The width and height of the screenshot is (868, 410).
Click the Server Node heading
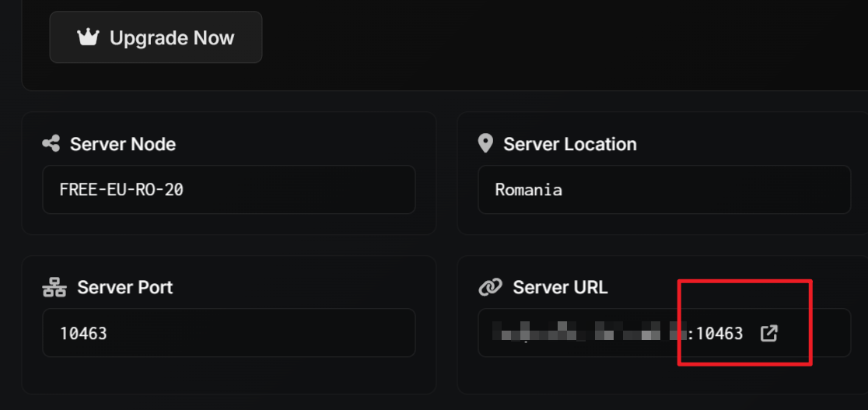pos(123,144)
